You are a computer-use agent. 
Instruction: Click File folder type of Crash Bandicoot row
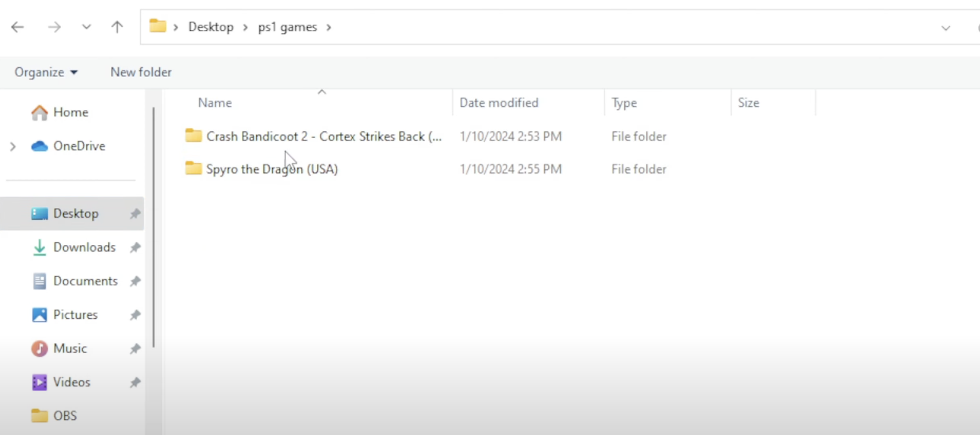click(639, 137)
